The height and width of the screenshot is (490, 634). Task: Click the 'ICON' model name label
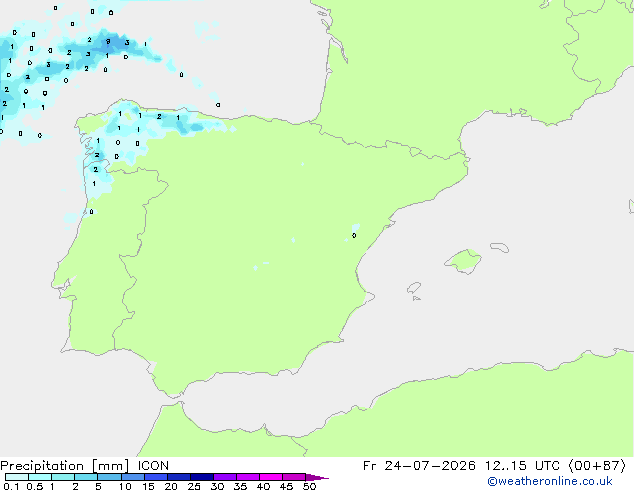pyautogui.click(x=153, y=466)
